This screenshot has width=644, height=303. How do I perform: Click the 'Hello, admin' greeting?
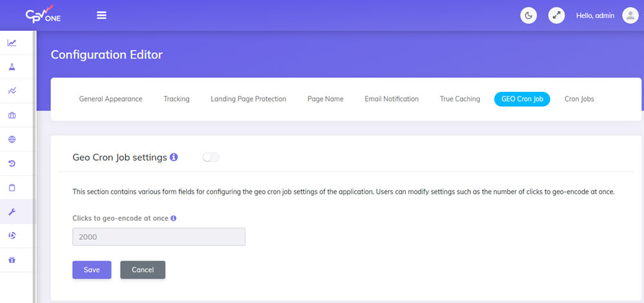point(595,15)
